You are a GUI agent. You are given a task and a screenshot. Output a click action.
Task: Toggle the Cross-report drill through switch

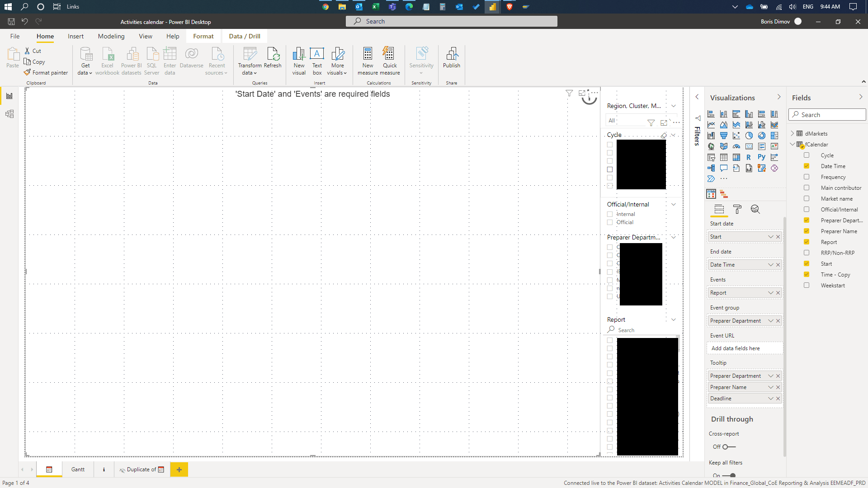(x=728, y=447)
